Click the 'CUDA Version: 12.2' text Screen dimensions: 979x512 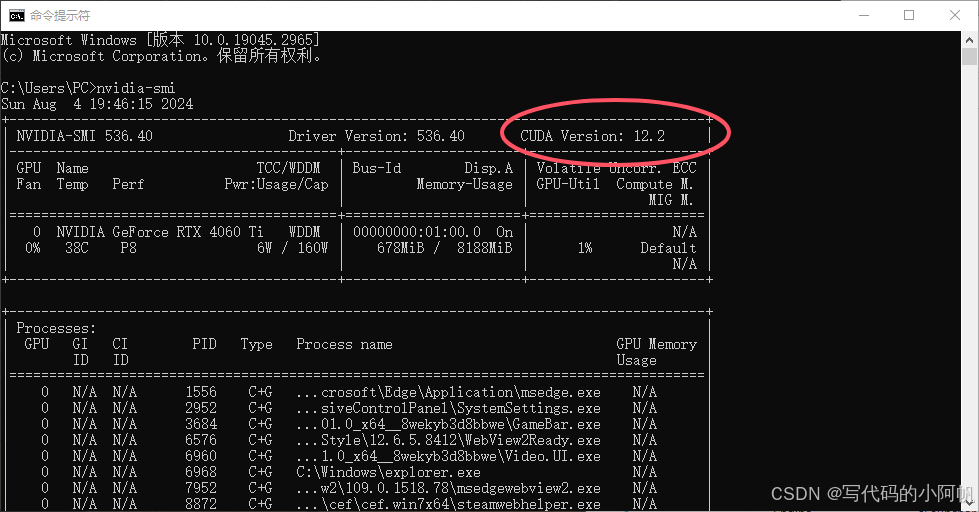[x=593, y=136]
